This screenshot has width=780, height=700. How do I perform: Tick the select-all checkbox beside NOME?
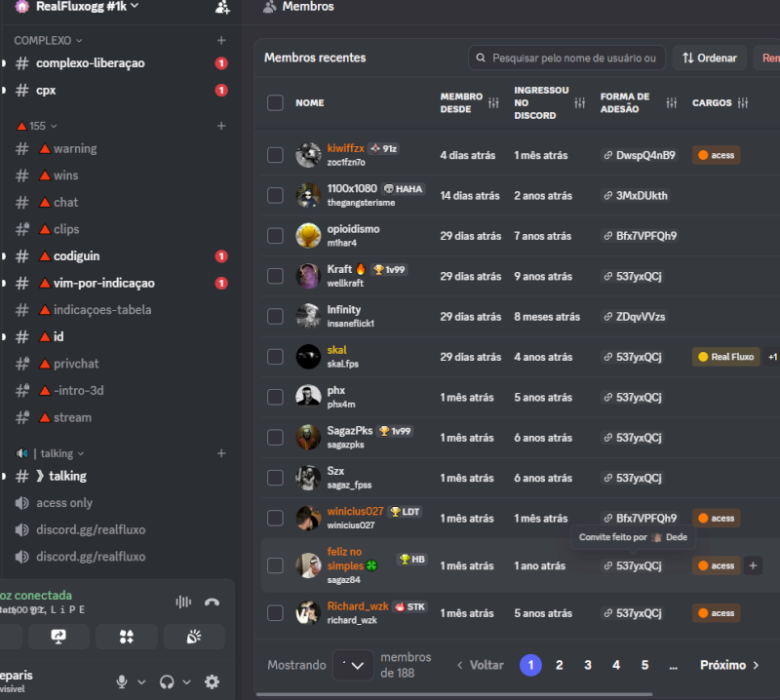(275, 103)
